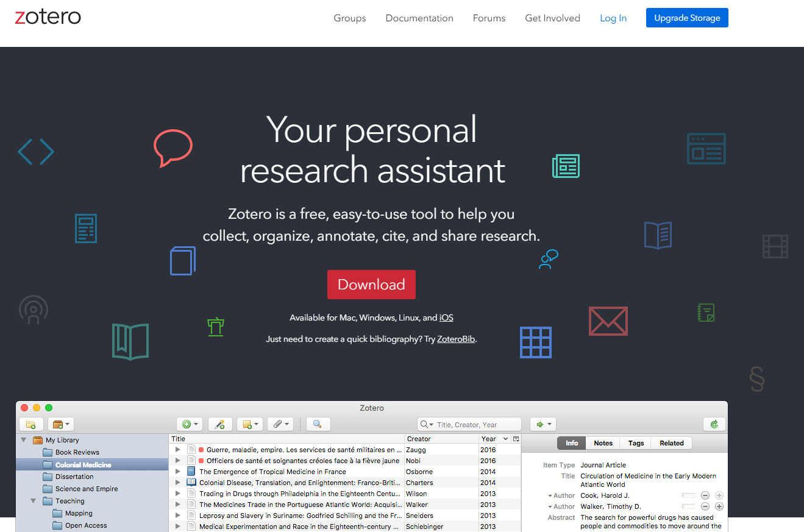804x532 pixels.
Task: Expand the Guerre, maladie, empire item row
Action: click(178, 450)
